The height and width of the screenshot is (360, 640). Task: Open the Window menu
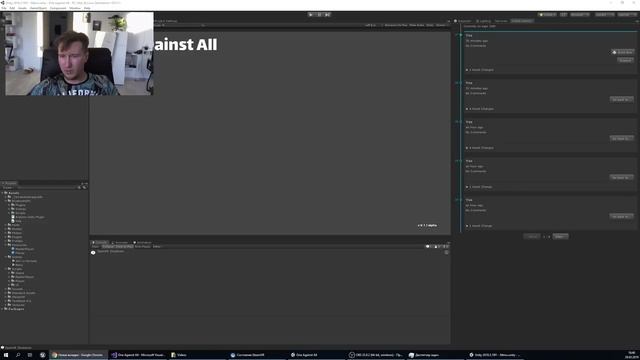(75, 8)
